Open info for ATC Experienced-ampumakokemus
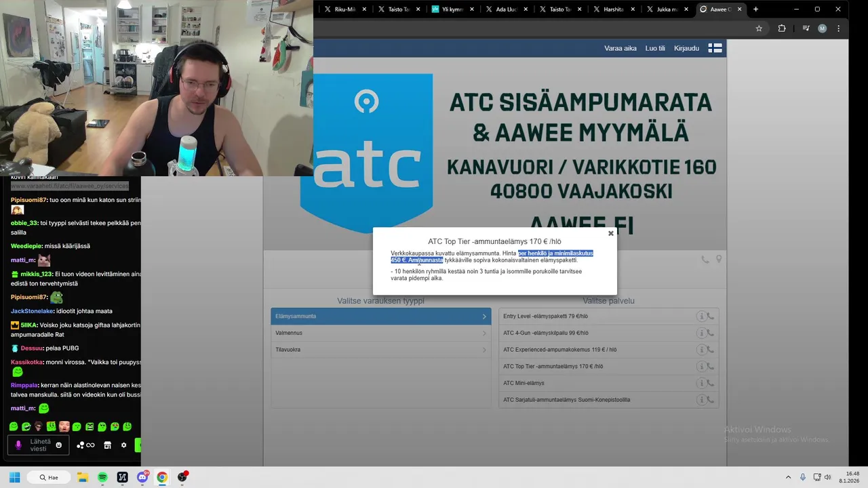This screenshot has width=868, height=488. coord(701,350)
